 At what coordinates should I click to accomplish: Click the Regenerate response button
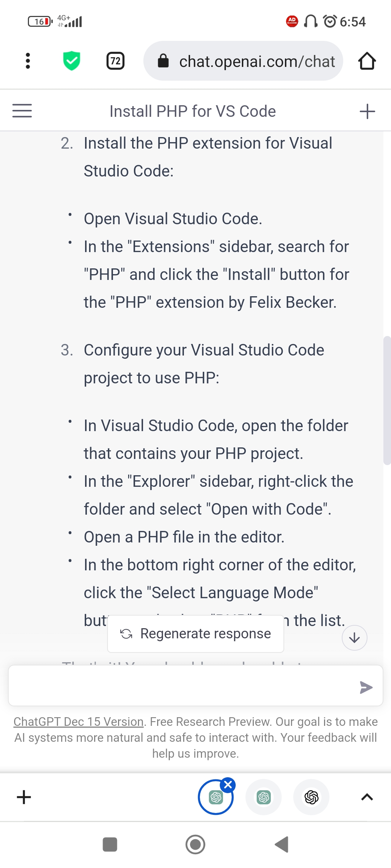tap(195, 634)
